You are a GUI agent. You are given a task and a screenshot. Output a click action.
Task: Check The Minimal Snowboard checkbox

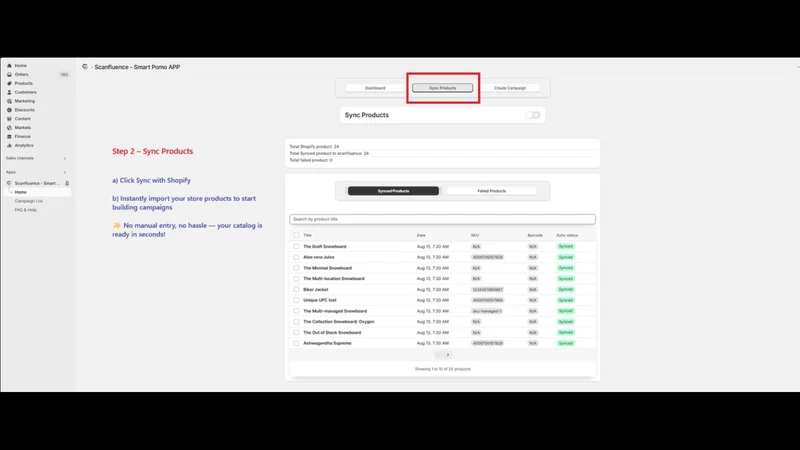point(296,268)
